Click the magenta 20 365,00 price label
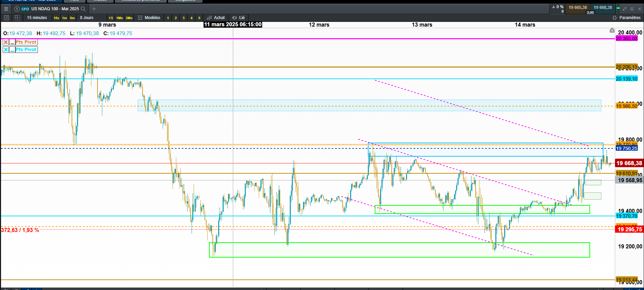Screen dimensions: 644x290 pyautogui.click(x=627, y=39)
